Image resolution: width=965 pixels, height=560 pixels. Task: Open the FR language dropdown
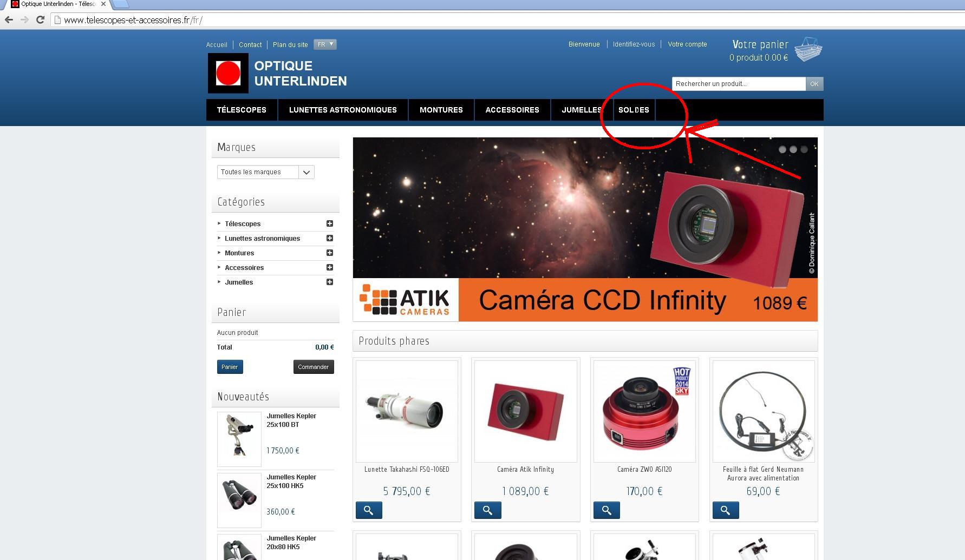[x=325, y=44]
